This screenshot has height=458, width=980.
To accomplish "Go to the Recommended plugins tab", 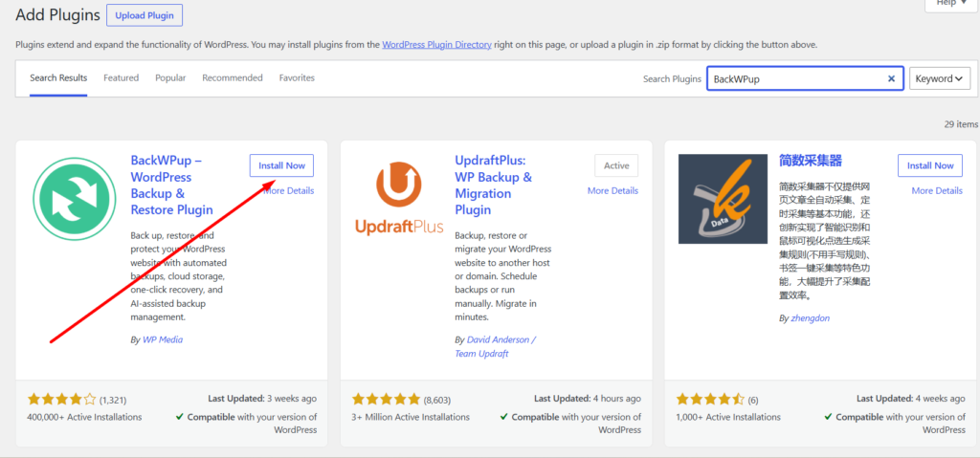I will click(233, 78).
